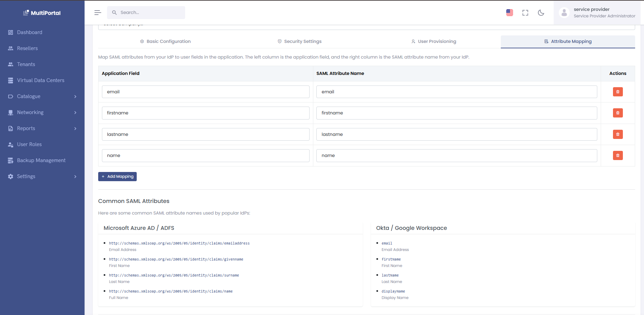Collapse the sidebar with the hamburger icon
This screenshot has height=315, width=644.
coord(98,12)
